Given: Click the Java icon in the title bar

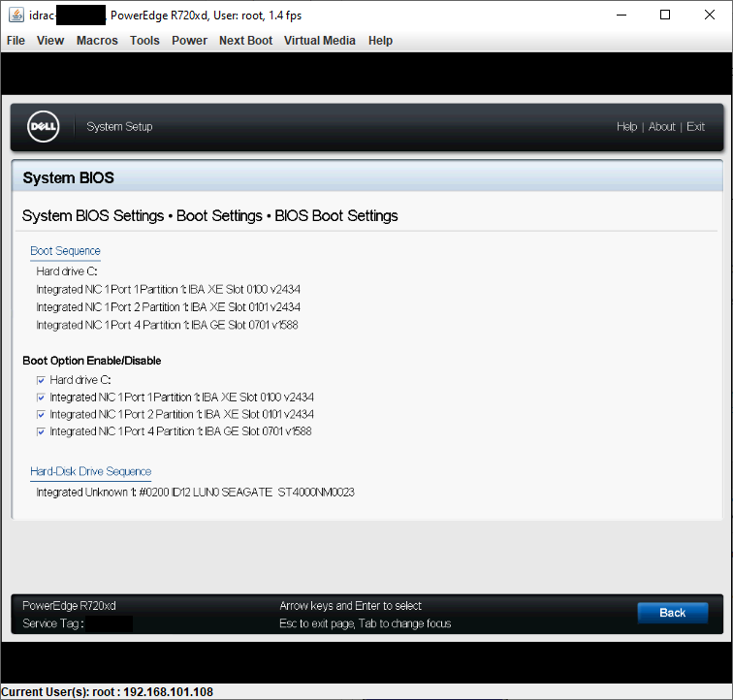Looking at the screenshot, I should pyautogui.click(x=16, y=15).
